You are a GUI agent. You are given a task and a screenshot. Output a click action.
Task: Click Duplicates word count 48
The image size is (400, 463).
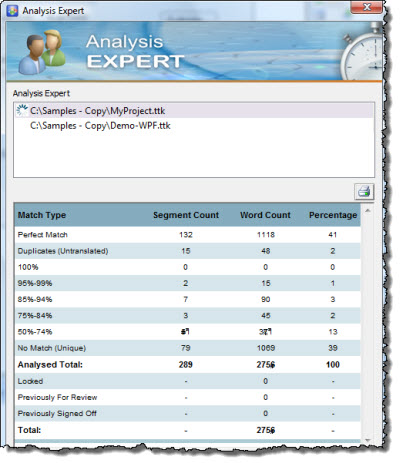pos(266,251)
